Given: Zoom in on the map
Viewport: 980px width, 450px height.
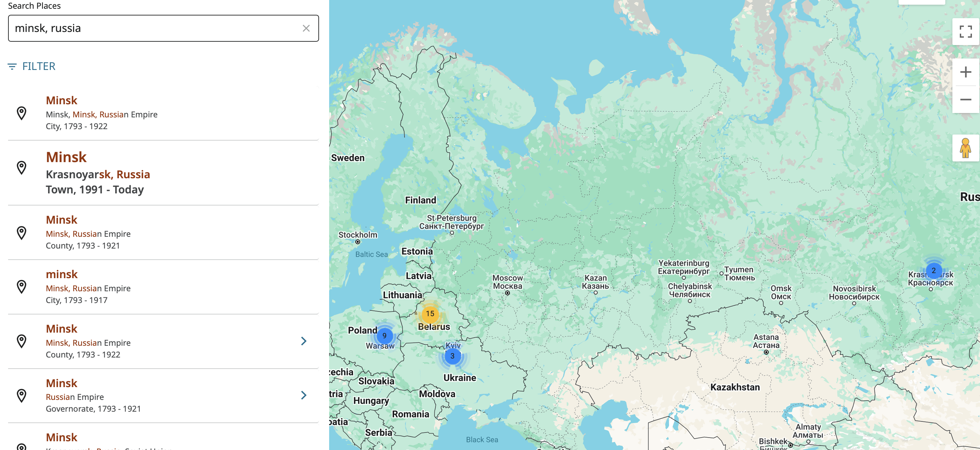Looking at the screenshot, I should (965, 72).
